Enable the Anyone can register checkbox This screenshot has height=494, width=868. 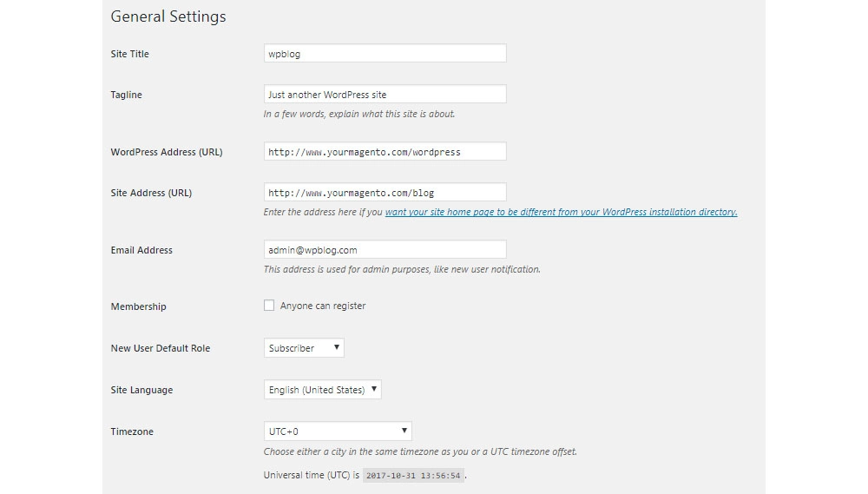[269, 306]
